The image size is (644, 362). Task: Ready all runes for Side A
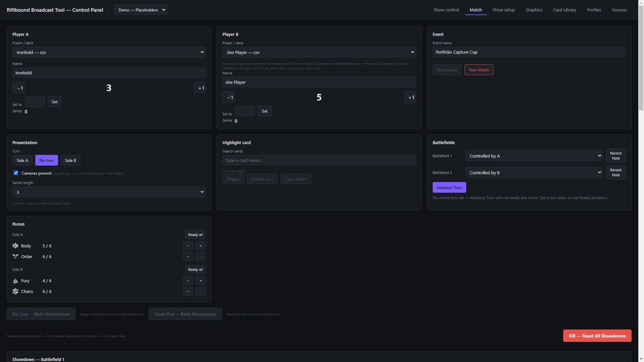click(x=195, y=235)
